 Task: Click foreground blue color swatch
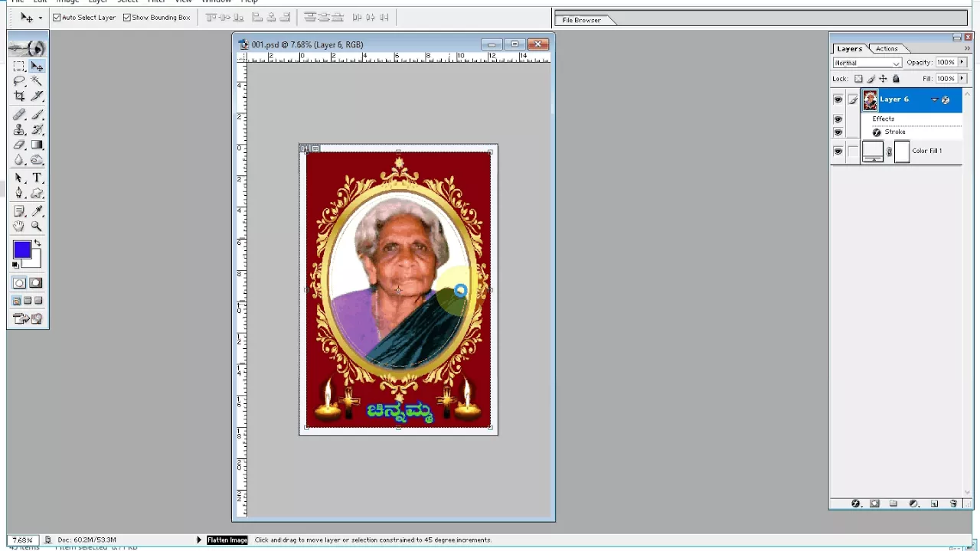(21, 249)
